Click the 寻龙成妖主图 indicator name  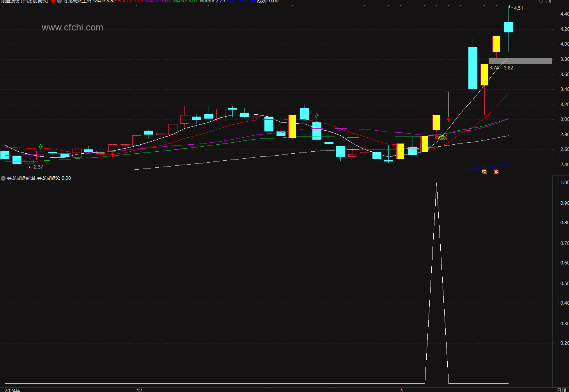tap(77, 1)
